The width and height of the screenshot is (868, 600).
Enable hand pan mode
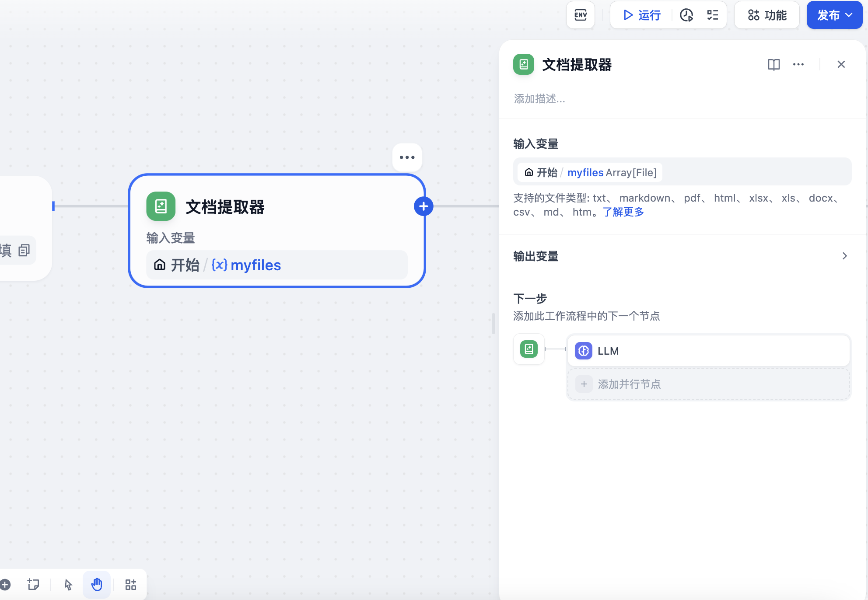(96, 584)
